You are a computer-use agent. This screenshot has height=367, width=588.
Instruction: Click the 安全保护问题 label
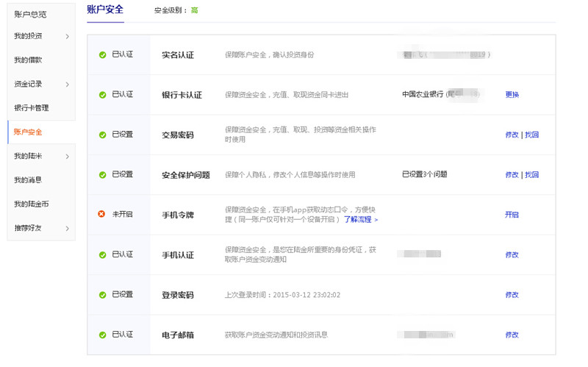coord(186,175)
